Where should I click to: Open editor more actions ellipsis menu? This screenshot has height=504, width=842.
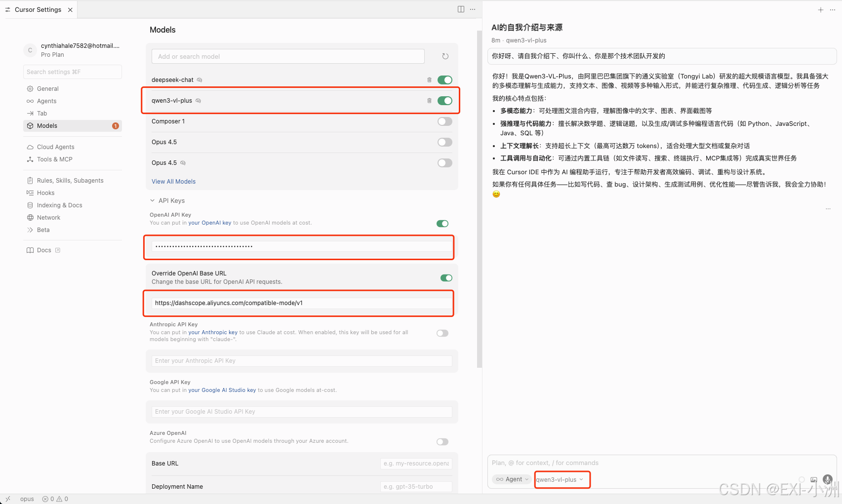click(x=473, y=9)
